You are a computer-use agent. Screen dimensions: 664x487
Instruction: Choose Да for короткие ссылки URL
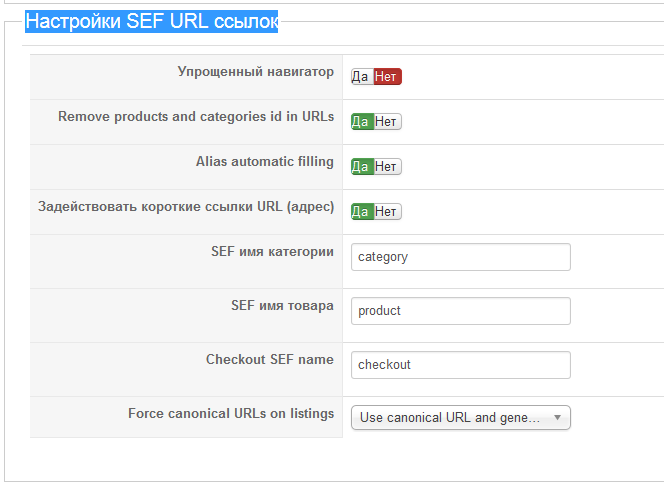(x=361, y=211)
